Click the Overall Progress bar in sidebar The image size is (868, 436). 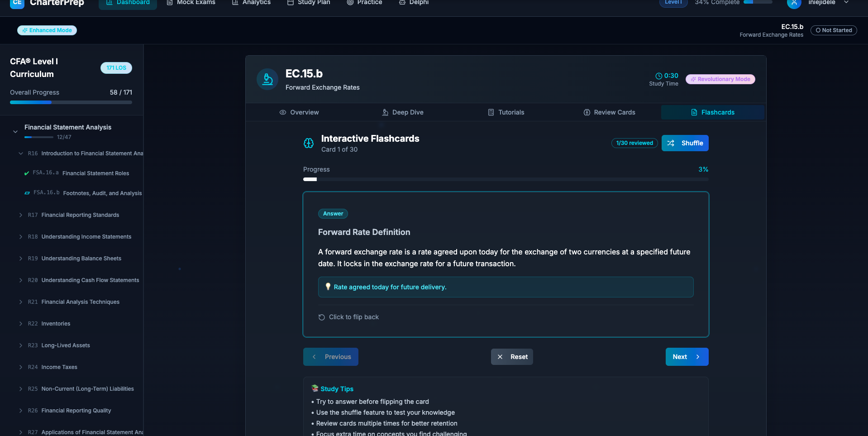(x=71, y=102)
